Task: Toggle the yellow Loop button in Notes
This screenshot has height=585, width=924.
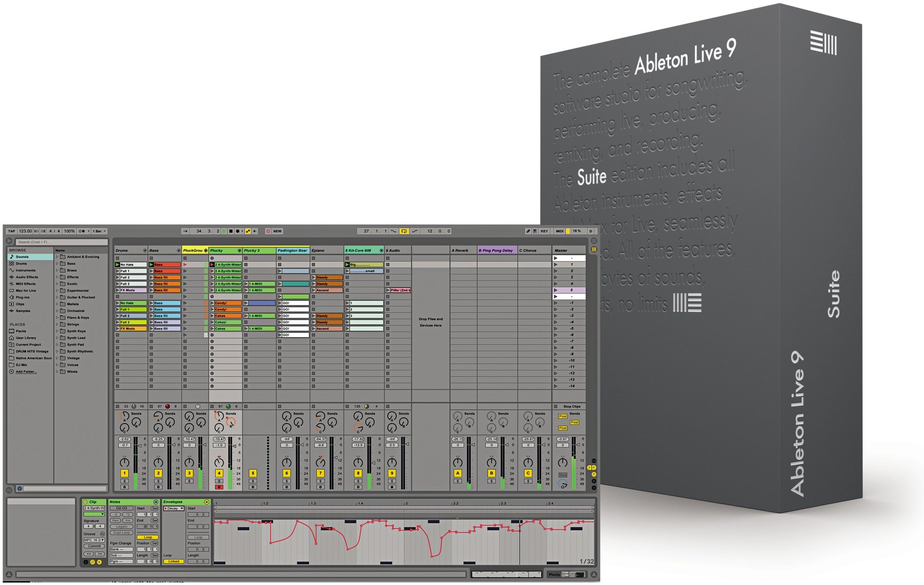Action: coord(148,537)
